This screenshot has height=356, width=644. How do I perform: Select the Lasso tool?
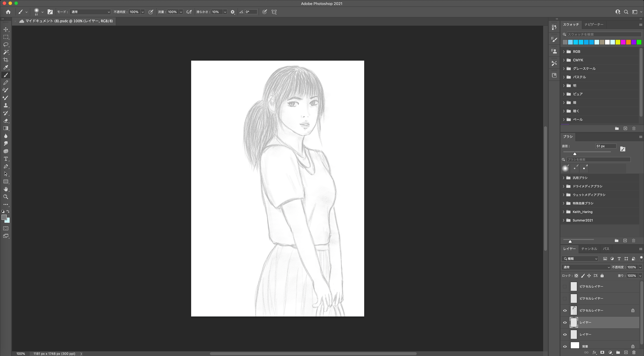point(6,45)
